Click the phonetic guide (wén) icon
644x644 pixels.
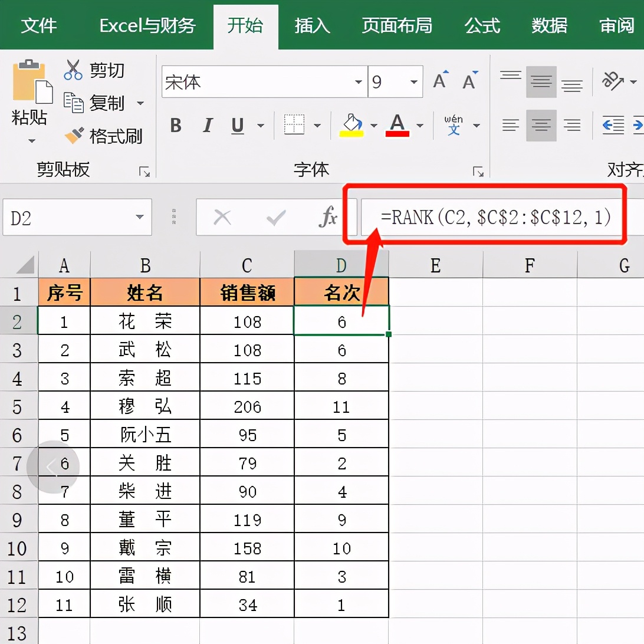click(x=454, y=124)
